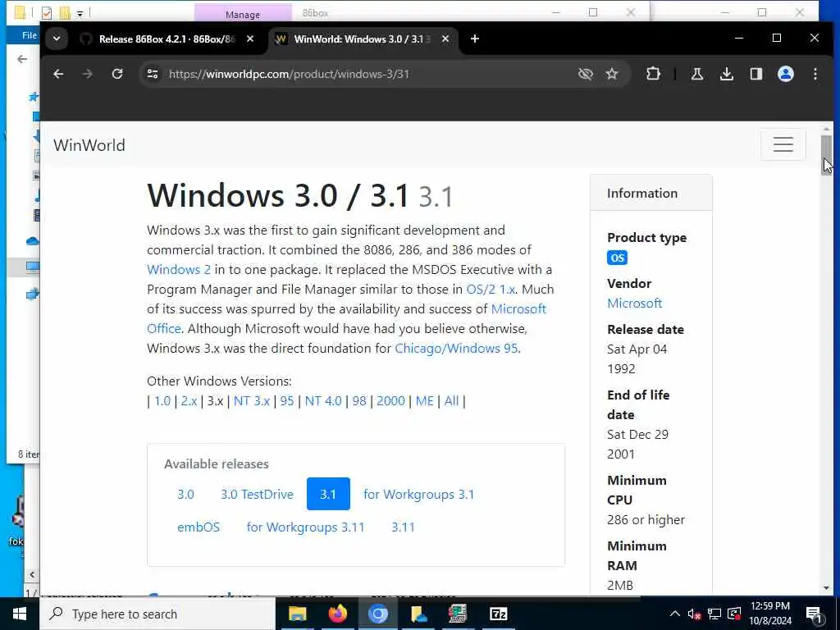The width and height of the screenshot is (840, 630).
Task: Open the notification center icon
Action: (x=814, y=614)
